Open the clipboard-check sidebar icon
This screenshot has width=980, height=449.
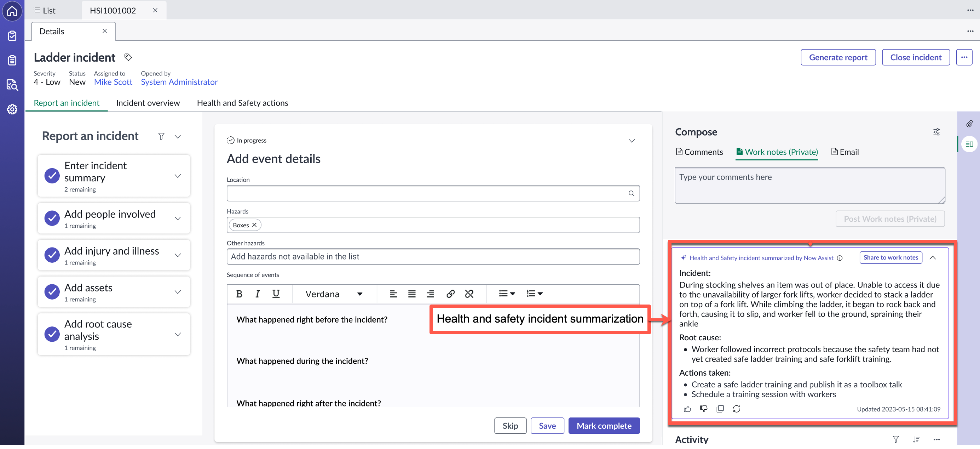12,36
